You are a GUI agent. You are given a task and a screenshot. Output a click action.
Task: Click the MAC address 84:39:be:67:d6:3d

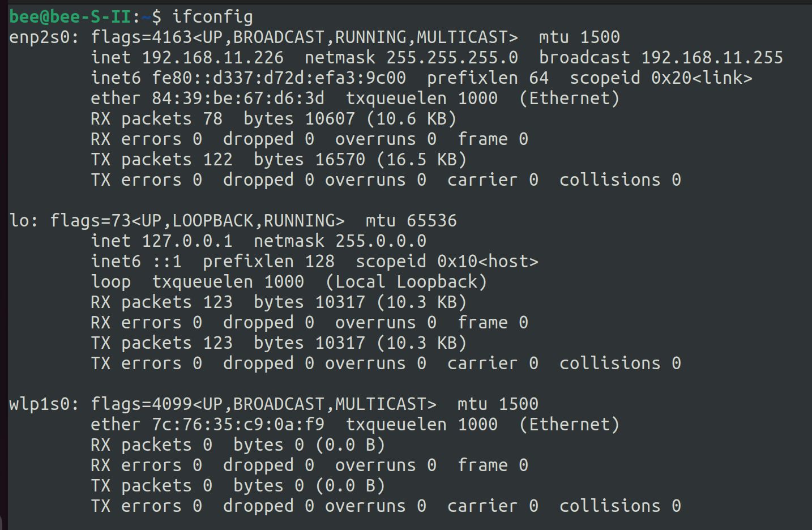coord(238,99)
